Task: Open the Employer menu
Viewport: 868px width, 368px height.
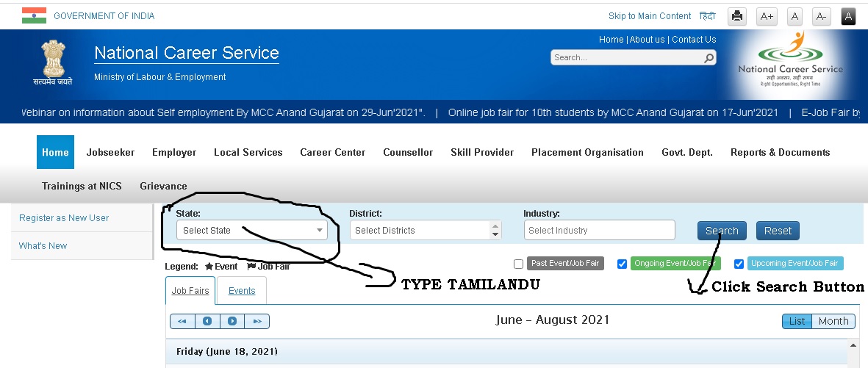Action: point(174,152)
